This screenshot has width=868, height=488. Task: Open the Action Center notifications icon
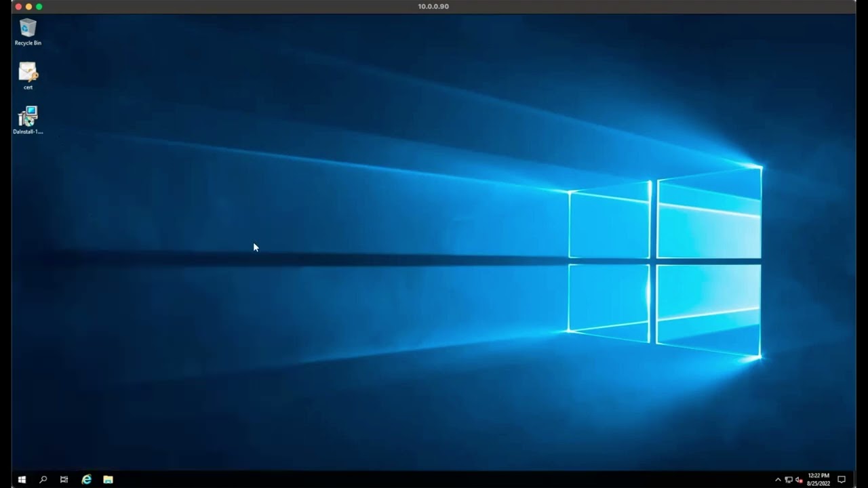(842, 479)
